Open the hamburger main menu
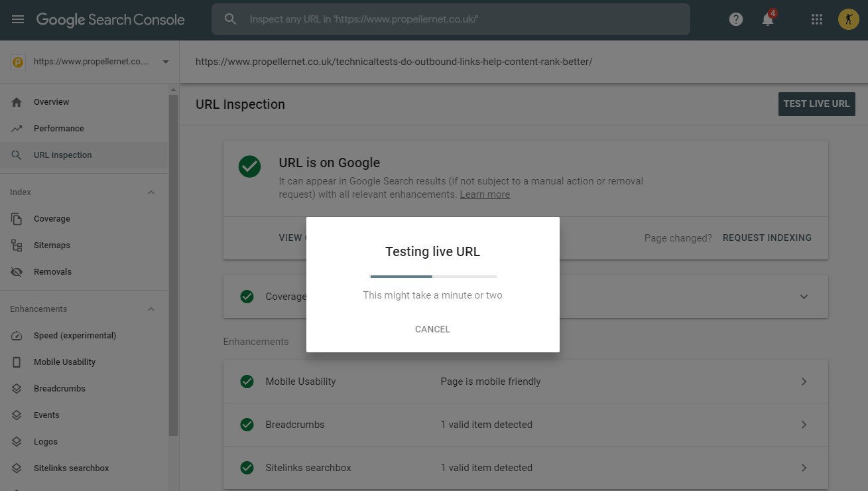The height and width of the screenshot is (491, 868). pos(18,19)
